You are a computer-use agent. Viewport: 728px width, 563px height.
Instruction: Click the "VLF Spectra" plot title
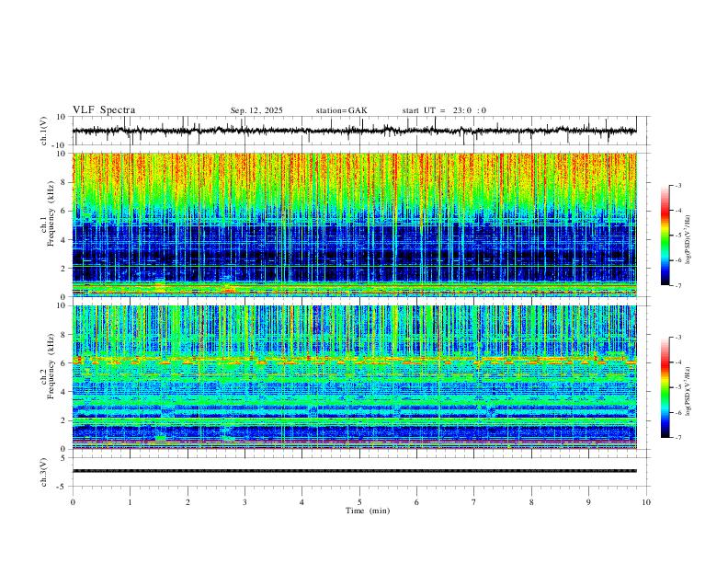tap(104, 110)
